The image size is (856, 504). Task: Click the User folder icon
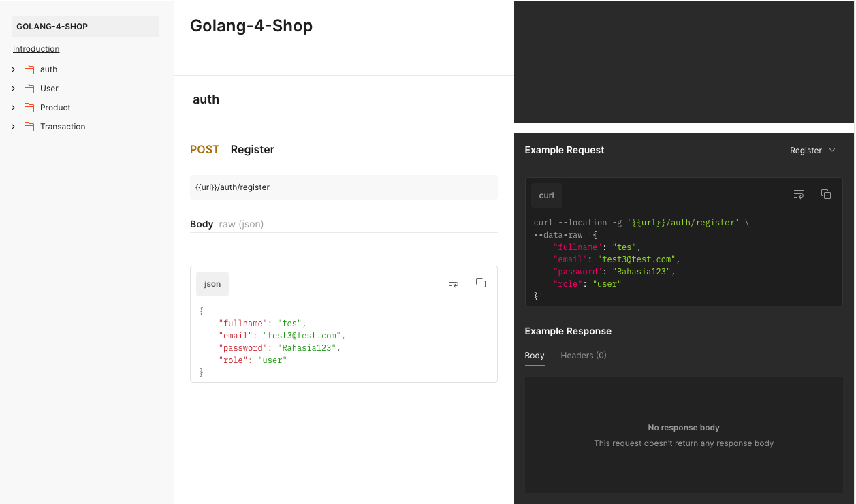click(x=29, y=89)
